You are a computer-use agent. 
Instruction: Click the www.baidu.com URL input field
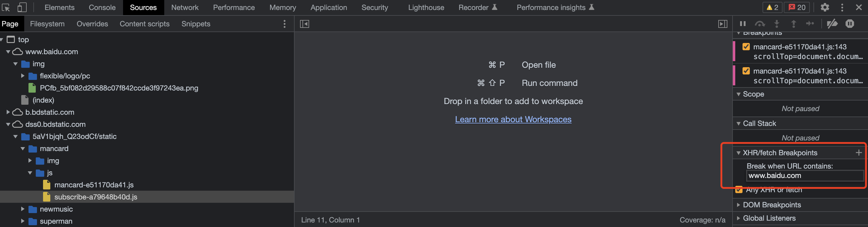pyautogui.click(x=805, y=175)
